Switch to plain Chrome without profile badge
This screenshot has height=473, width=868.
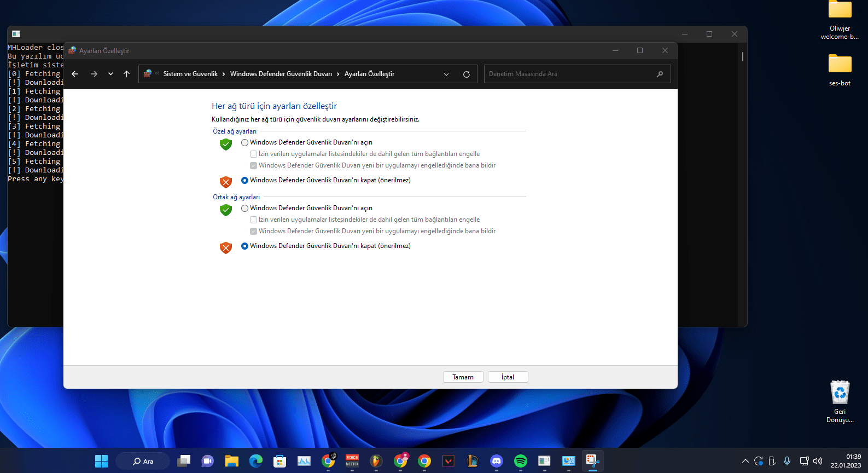click(x=424, y=461)
